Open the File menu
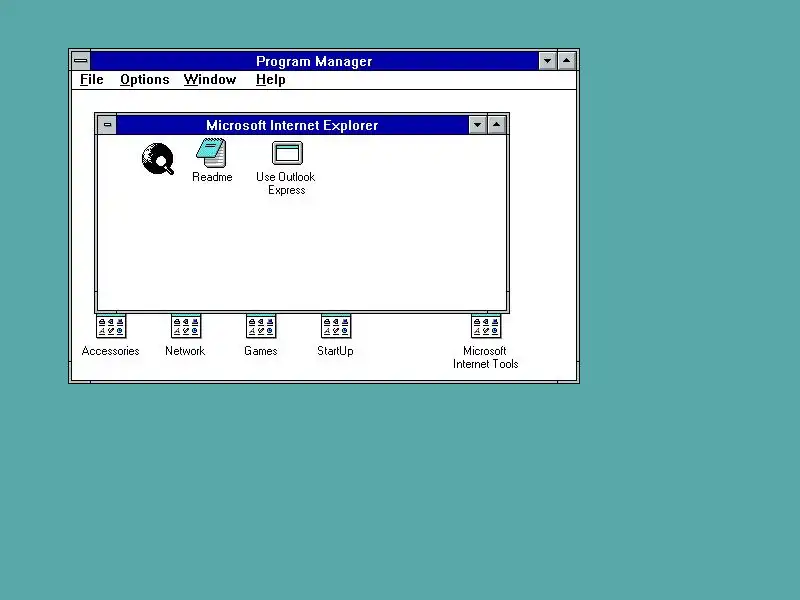Viewport: 800px width, 600px height. (x=92, y=80)
